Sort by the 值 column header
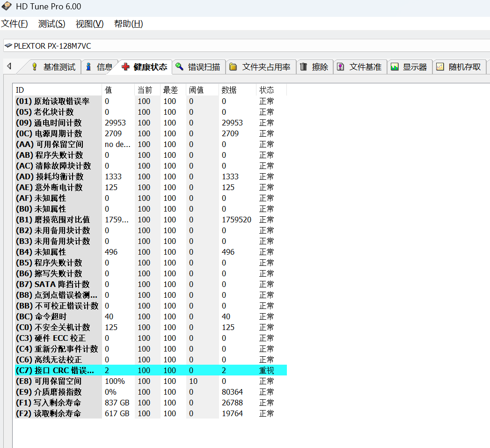Screen dimensions: 490x448 118,90
